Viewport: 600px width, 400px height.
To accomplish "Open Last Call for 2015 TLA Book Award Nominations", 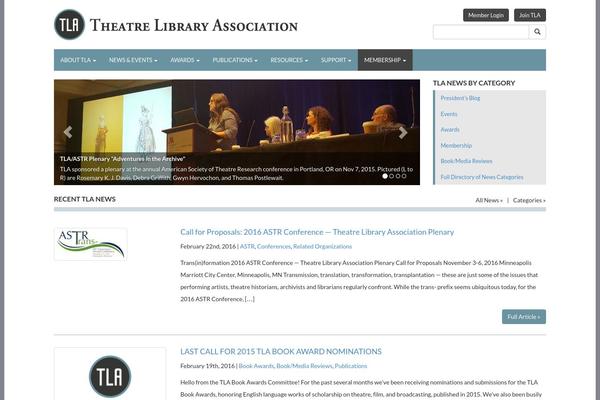I will point(281,351).
